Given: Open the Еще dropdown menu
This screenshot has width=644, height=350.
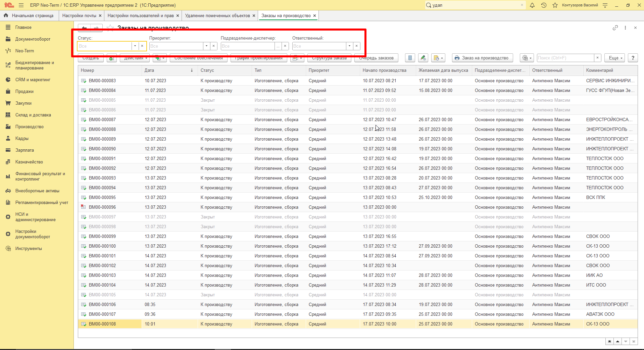Looking at the screenshot, I should 615,58.
